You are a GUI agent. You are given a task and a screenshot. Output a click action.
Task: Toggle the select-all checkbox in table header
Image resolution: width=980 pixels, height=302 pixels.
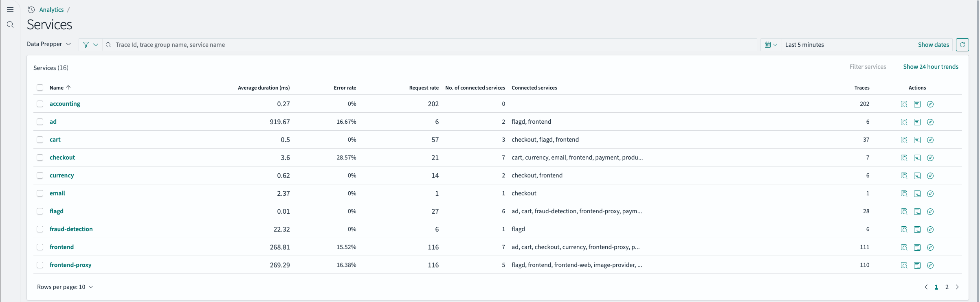pos(40,88)
